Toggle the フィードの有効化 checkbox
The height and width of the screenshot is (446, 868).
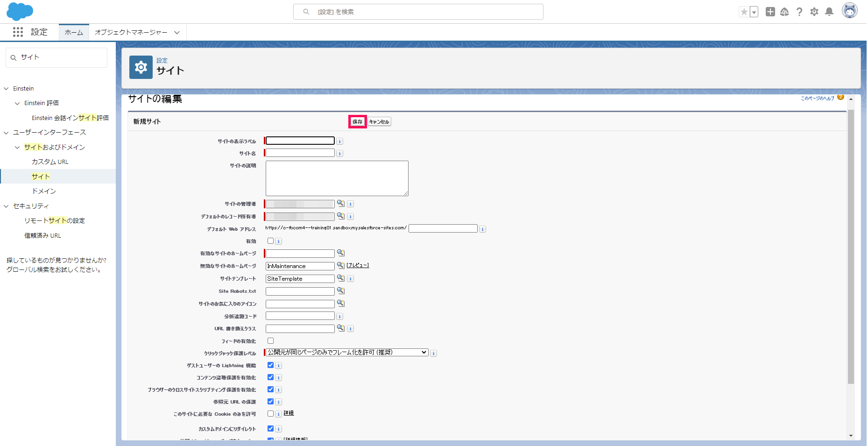pyautogui.click(x=270, y=341)
